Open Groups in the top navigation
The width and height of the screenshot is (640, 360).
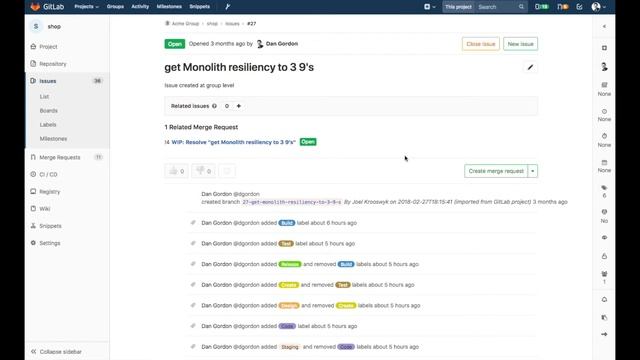(115, 7)
